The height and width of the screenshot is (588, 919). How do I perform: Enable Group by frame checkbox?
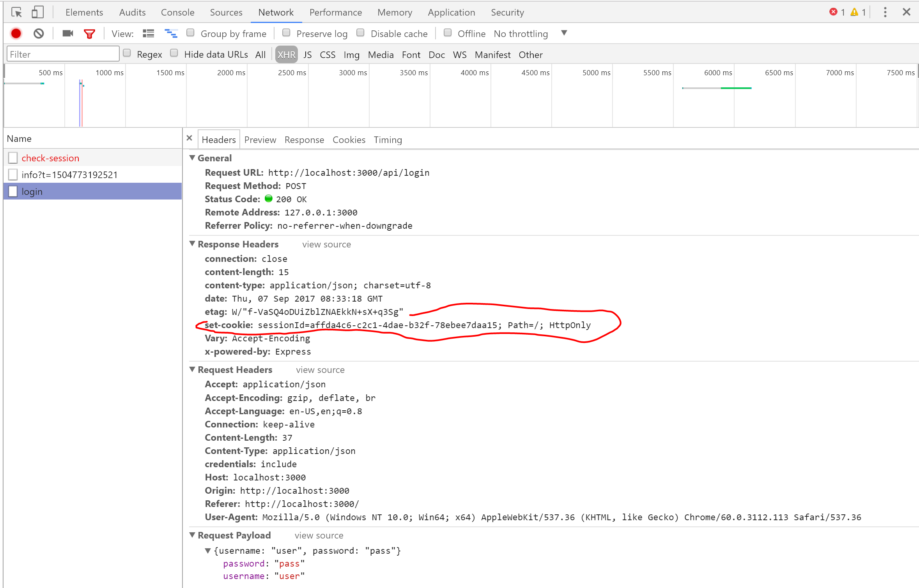190,33
